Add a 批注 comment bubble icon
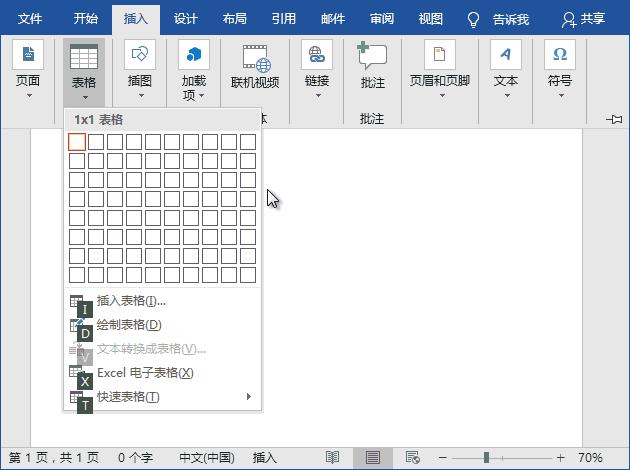The image size is (630, 470). [x=372, y=56]
